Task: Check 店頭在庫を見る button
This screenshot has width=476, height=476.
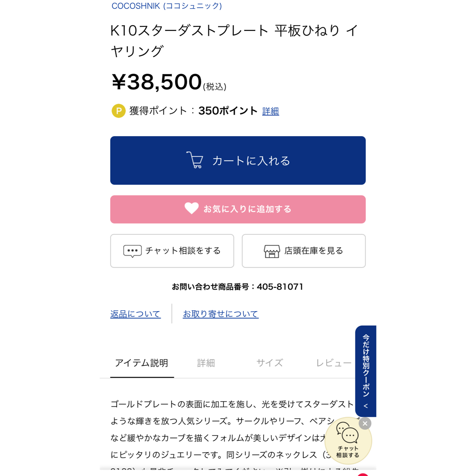Action: pos(304,251)
